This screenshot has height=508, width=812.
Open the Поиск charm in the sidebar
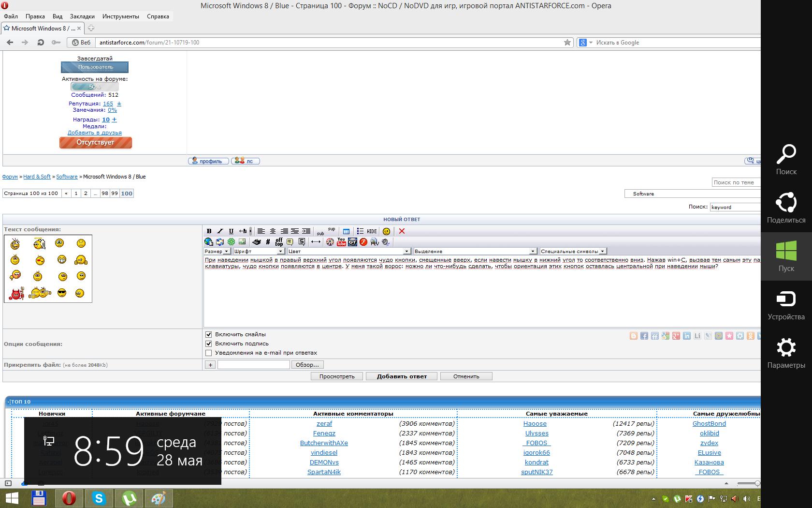(786, 160)
